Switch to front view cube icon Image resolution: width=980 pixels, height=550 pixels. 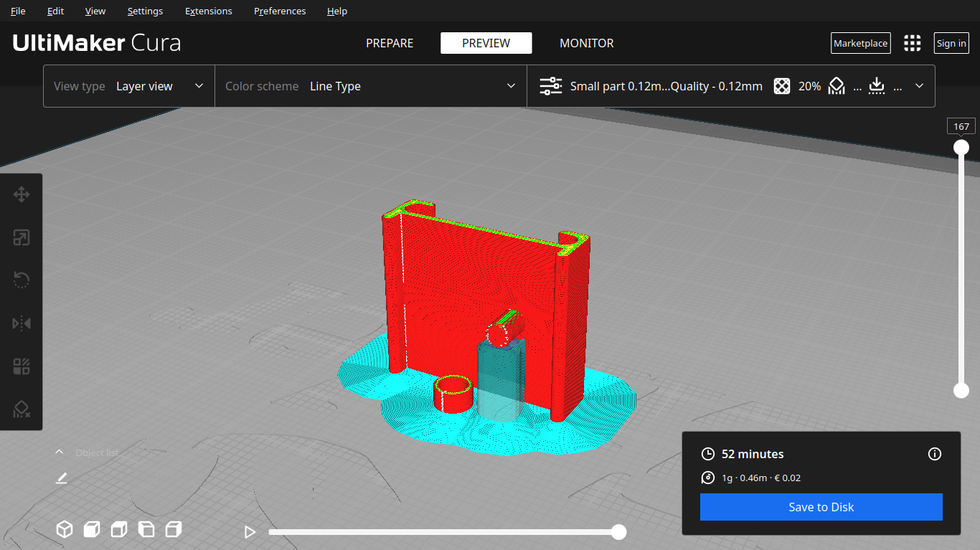92,530
